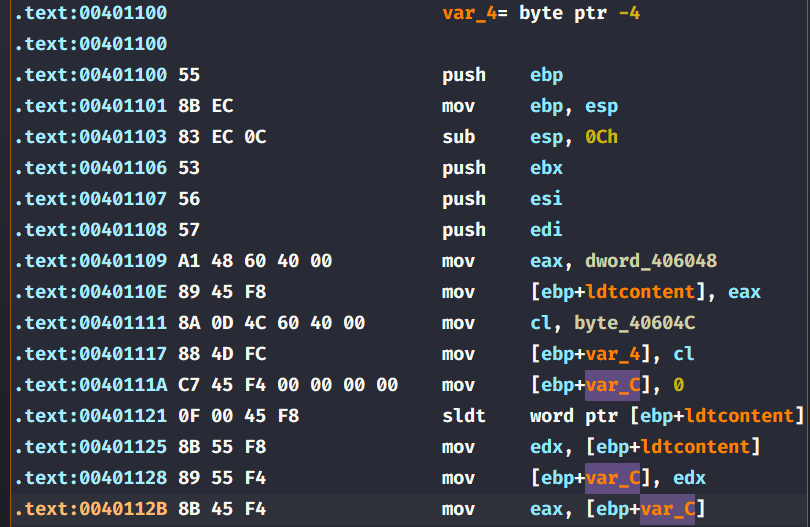Click the dword_406048 data reference
This screenshot has width=810, height=527.
pos(653,261)
